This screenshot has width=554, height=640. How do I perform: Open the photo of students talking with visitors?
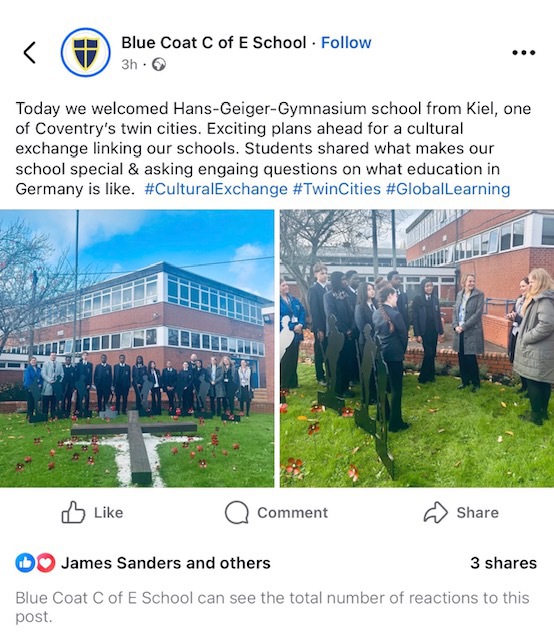click(x=417, y=348)
